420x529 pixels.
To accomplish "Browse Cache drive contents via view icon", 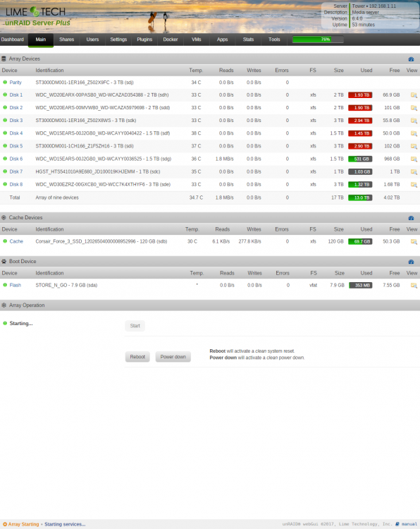I will (414, 242).
